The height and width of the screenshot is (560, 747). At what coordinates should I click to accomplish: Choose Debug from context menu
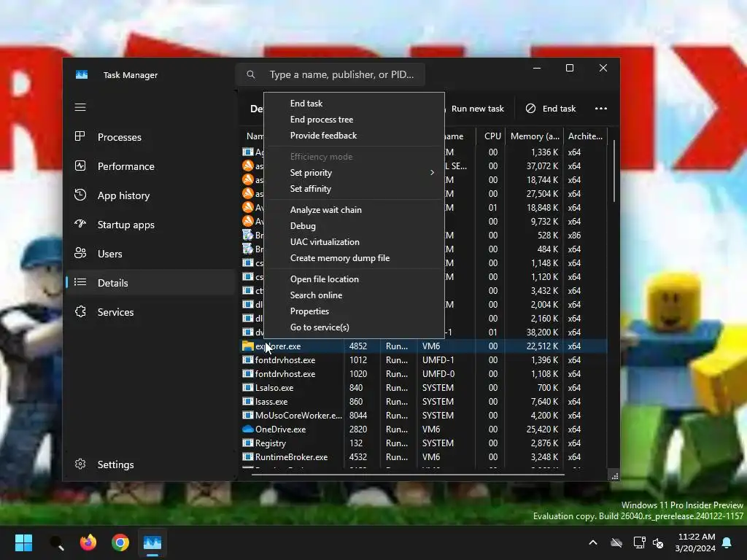pos(354,226)
